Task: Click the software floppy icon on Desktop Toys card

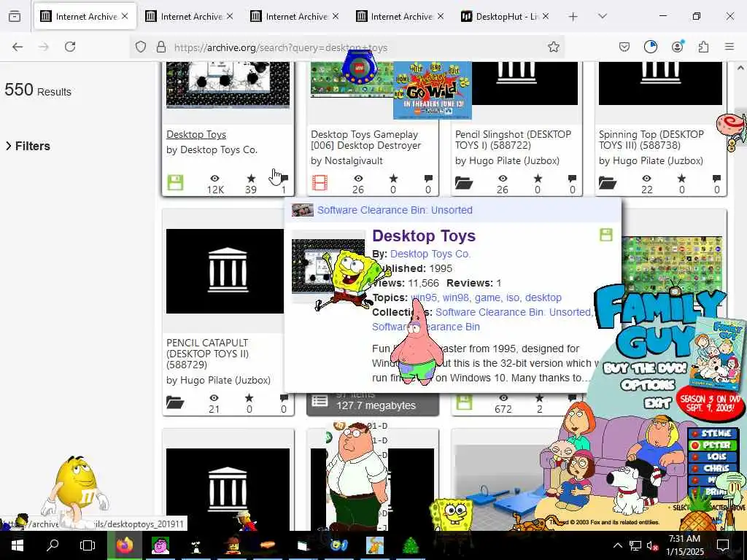Action: tap(175, 182)
